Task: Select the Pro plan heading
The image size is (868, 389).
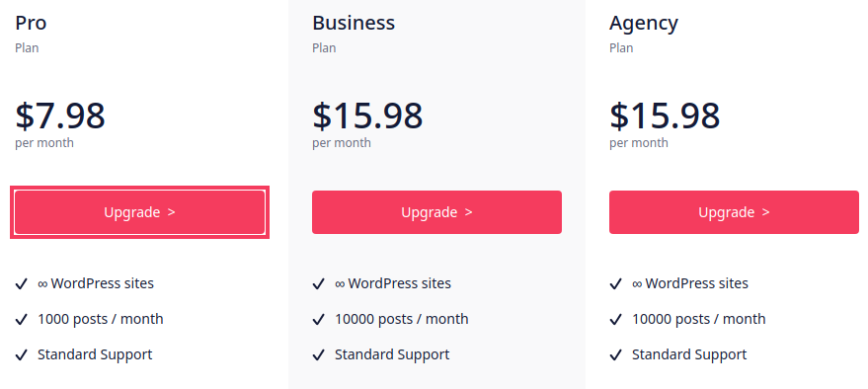Action: tap(31, 24)
